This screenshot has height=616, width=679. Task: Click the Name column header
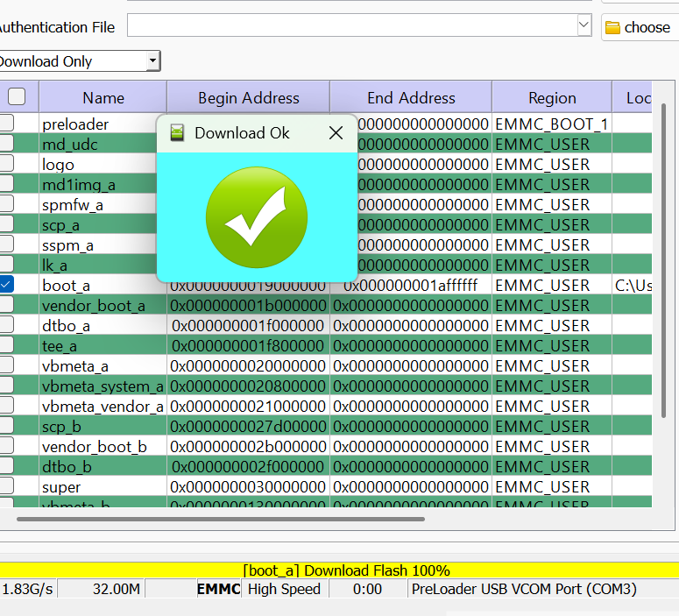pos(103,98)
